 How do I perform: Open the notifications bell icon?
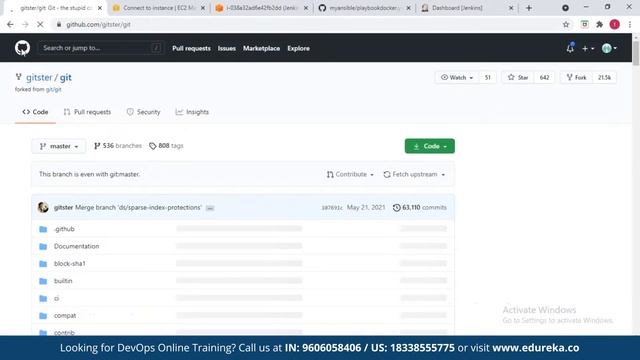pyautogui.click(x=570, y=48)
